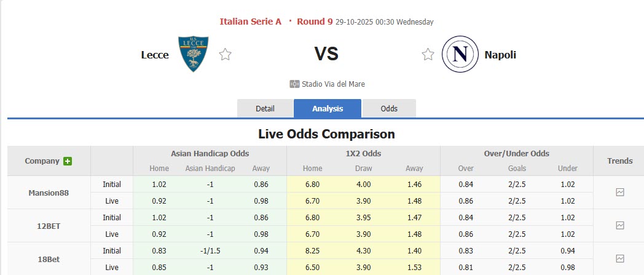Click the Napoli team name

[500, 55]
